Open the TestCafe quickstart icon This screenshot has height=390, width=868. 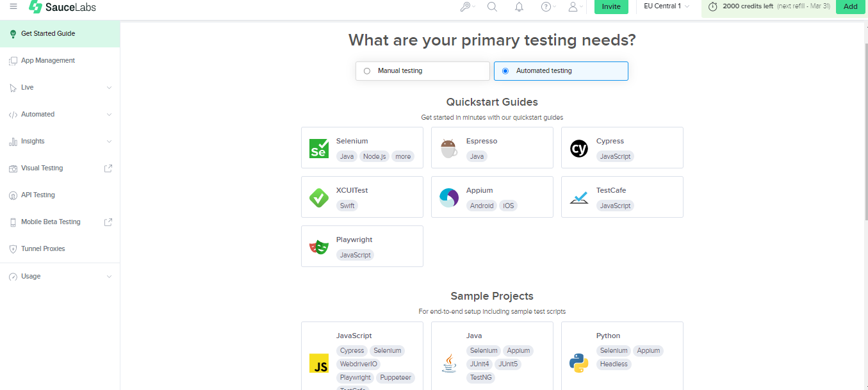point(578,197)
